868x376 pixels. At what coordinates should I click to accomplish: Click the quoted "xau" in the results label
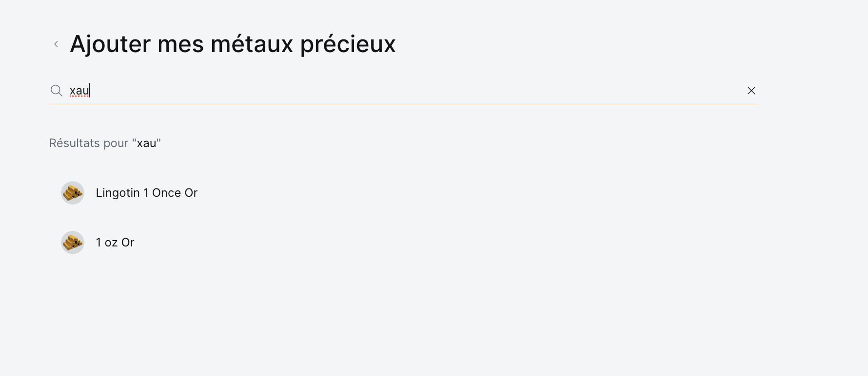[146, 143]
